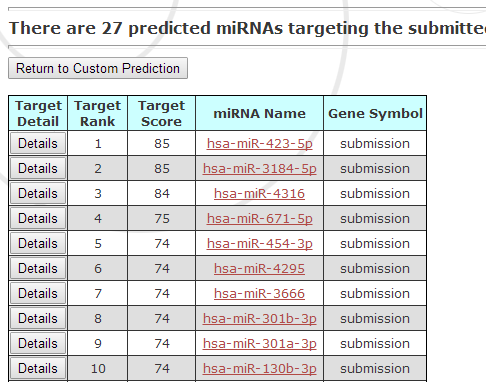This screenshot has width=486, height=382.
Task: Open Details for target rank 2
Action: (x=38, y=168)
